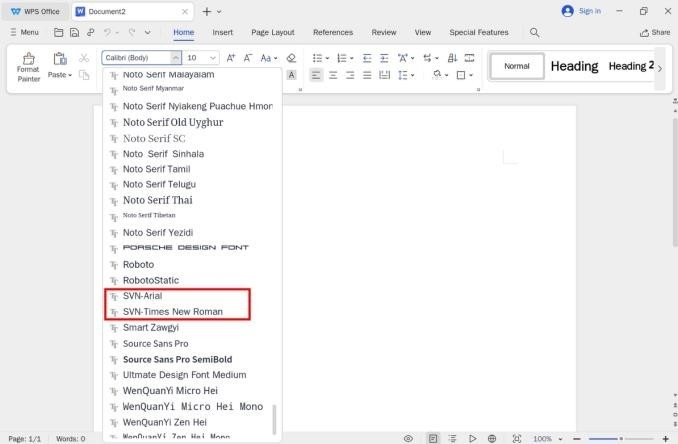Switch to the Home tab
678x444 pixels.
(184, 32)
